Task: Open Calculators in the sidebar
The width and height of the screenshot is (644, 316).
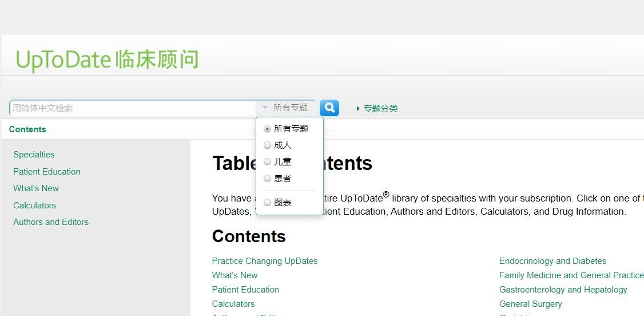Action: pos(34,206)
